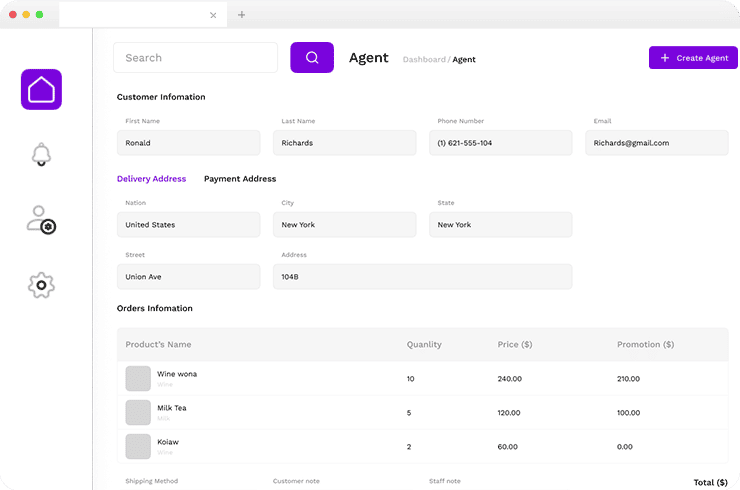This screenshot has width=740, height=490.
Task: Open settings gear in sidebar
Action: 41,285
